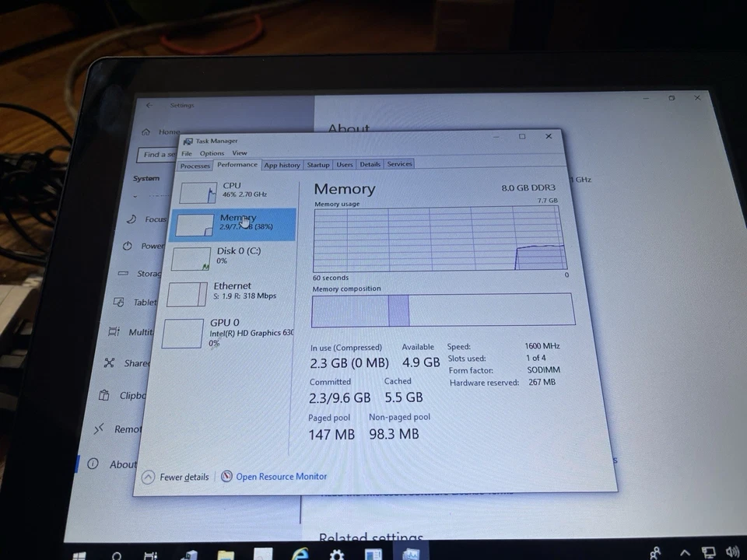Open the Options menu in Task Manager
This screenshot has width=747, height=560.
tap(212, 153)
